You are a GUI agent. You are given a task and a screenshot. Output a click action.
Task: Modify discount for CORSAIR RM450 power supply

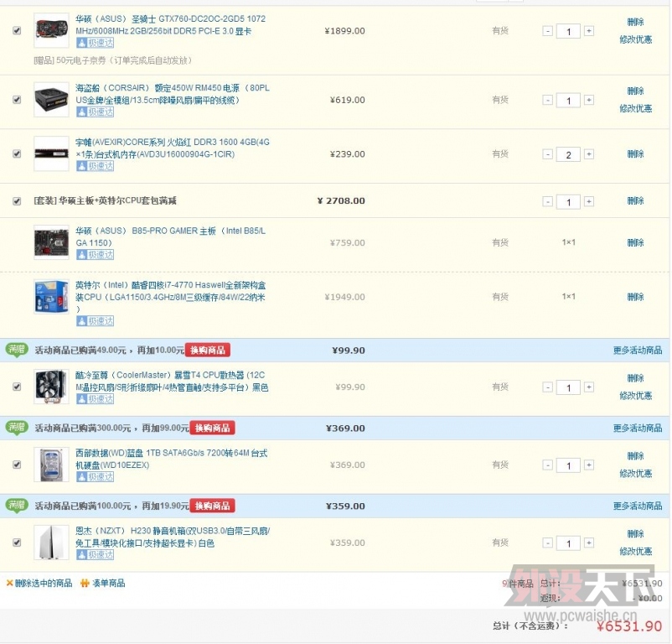point(636,108)
